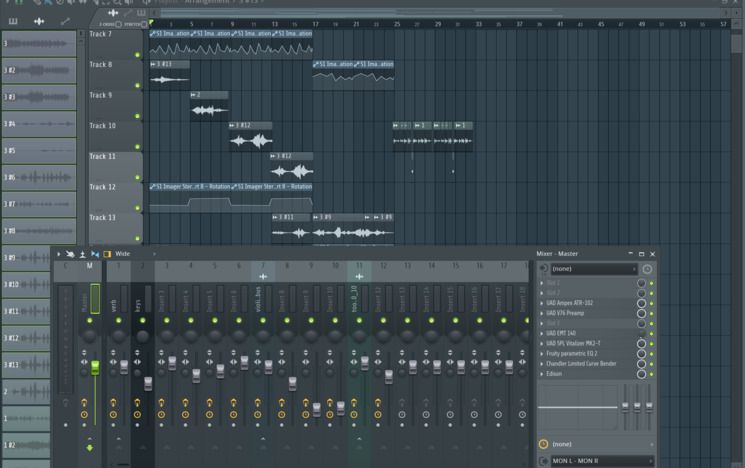Disable the Chandler Limited Curve Bender effect
This screenshot has width=745, height=468.
pyautogui.click(x=651, y=364)
